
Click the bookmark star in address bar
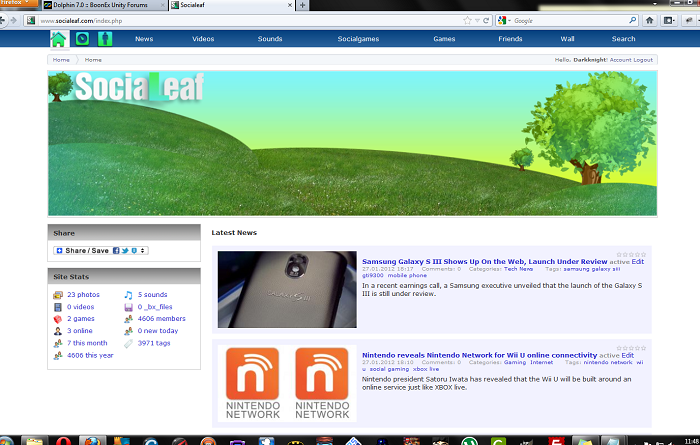(x=466, y=20)
